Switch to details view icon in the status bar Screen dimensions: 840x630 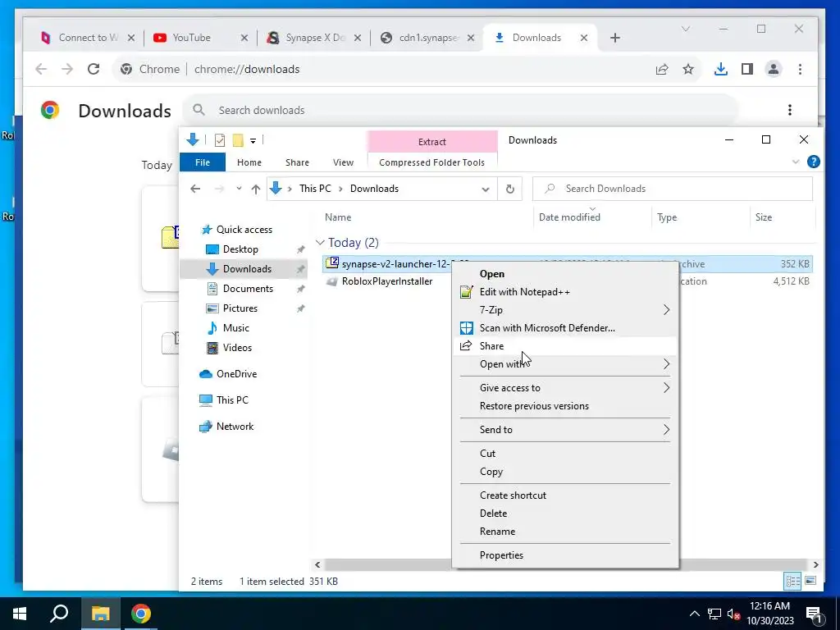click(793, 582)
